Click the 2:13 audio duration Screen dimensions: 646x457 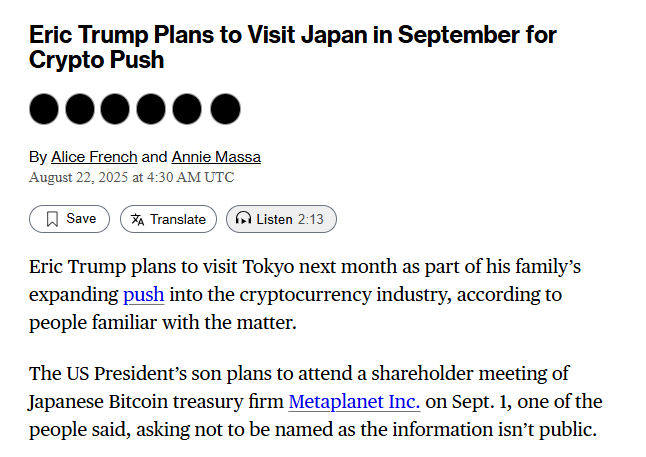[311, 219]
